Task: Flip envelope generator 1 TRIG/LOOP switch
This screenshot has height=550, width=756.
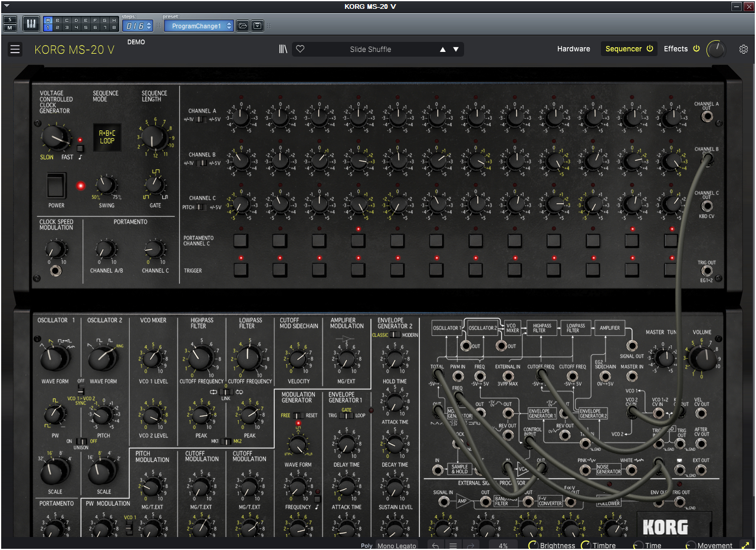Action: (346, 415)
